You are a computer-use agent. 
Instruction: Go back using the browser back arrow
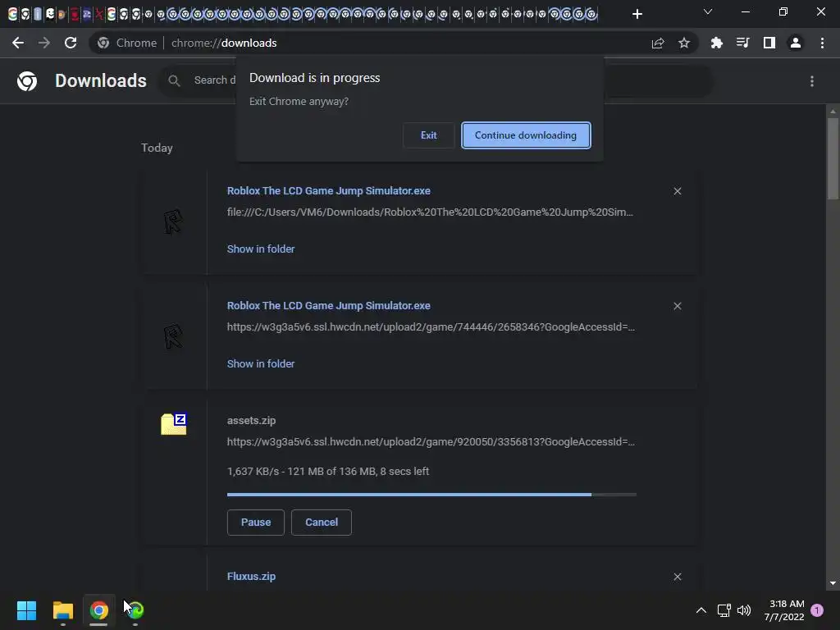click(x=18, y=43)
